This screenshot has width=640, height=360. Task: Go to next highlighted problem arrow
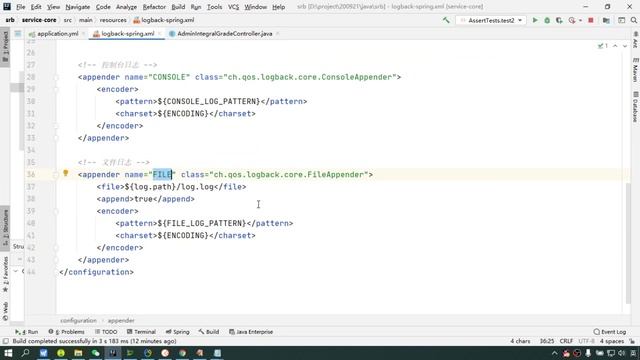[624, 46]
